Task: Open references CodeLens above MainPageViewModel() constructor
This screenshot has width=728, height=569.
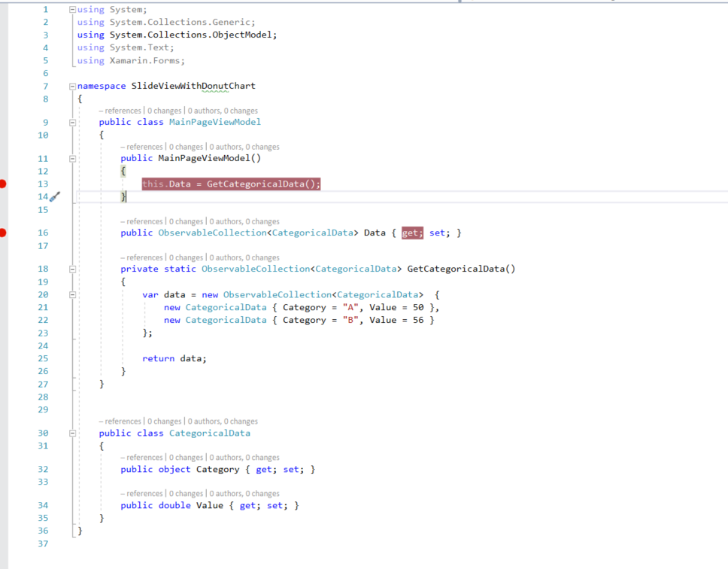Action: pyautogui.click(x=141, y=147)
